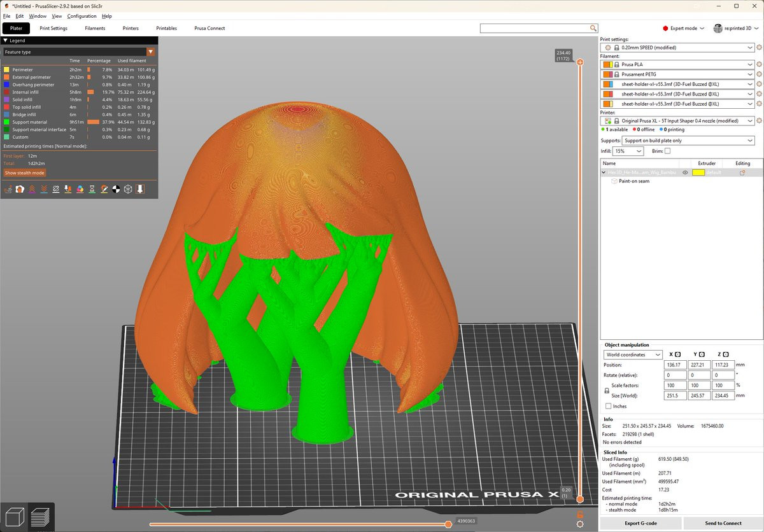Toggle Color changes icon with colored circles
Image resolution: width=764 pixels, height=532 pixels.
coord(80,189)
